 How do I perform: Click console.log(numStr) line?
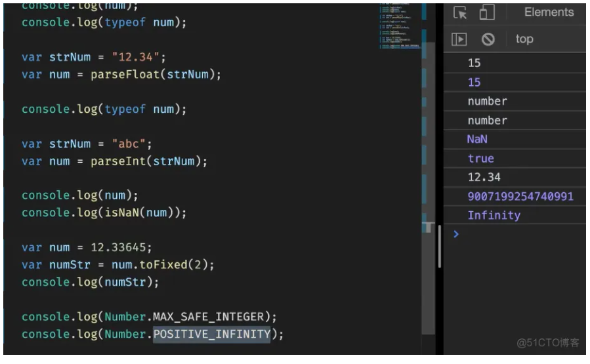point(91,282)
